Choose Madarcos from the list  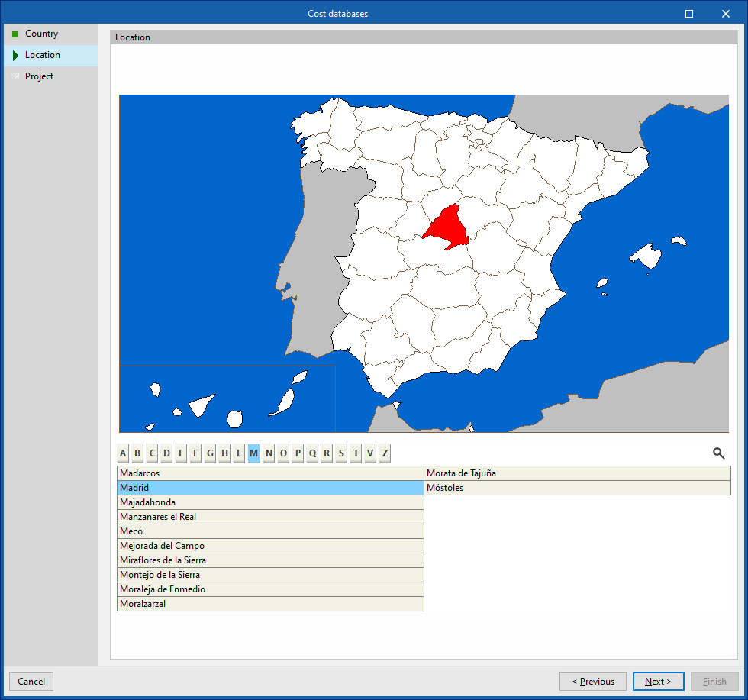(270, 473)
